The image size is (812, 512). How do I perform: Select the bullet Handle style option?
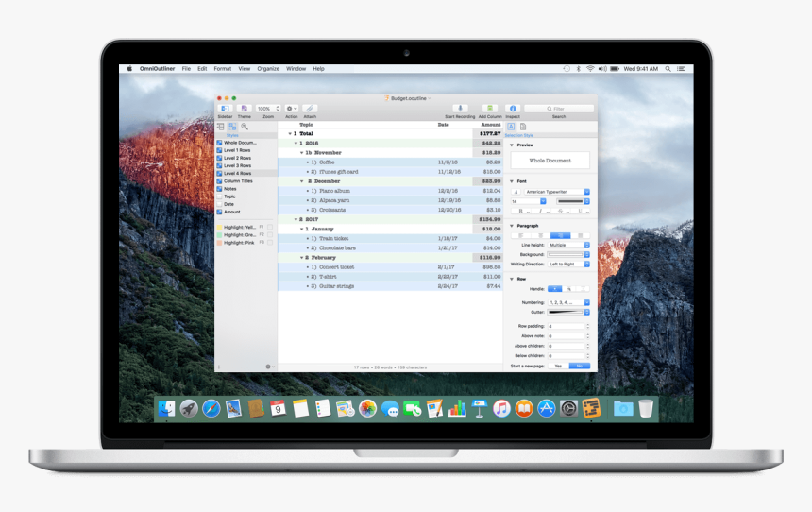pos(554,289)
